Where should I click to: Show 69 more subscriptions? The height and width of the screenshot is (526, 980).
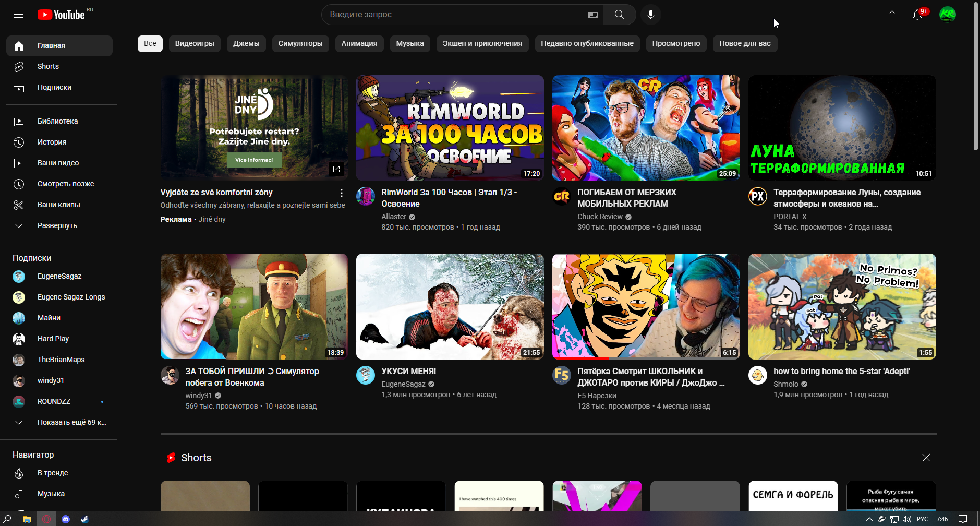59,422
